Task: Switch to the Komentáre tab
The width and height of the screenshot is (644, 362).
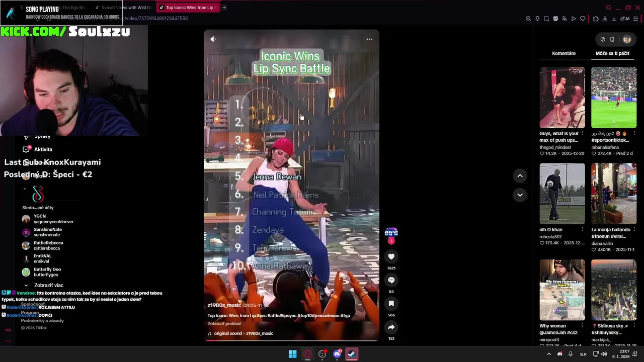Action: [x=563, y=53]
